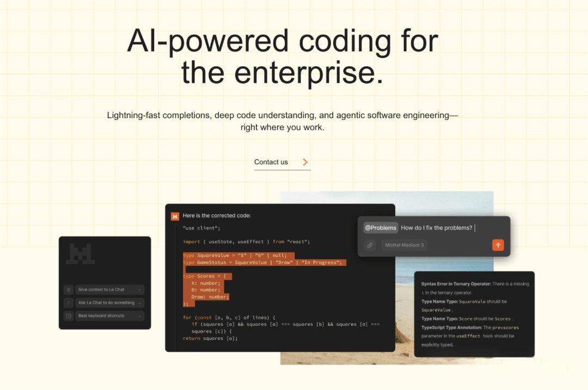588x390 pixels.
Task: Click the import useState, useEffect code line
Action: [x=246, y=242]
